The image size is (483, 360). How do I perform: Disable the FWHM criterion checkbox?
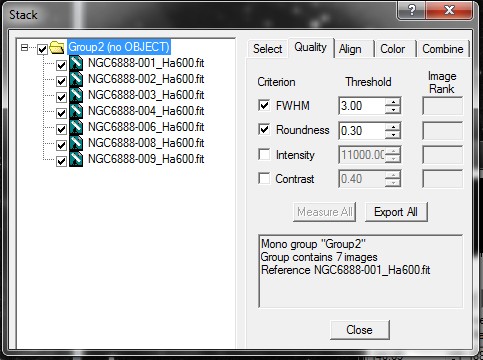[264, 106]
